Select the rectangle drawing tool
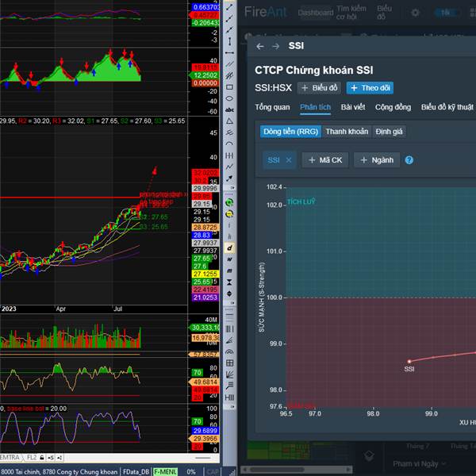 229,87
